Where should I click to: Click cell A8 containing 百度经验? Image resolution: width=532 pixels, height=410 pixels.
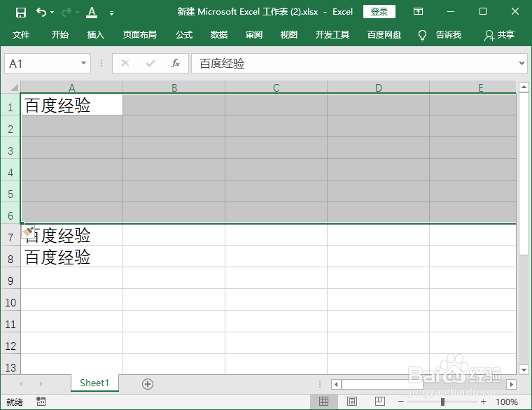point(71,256)
